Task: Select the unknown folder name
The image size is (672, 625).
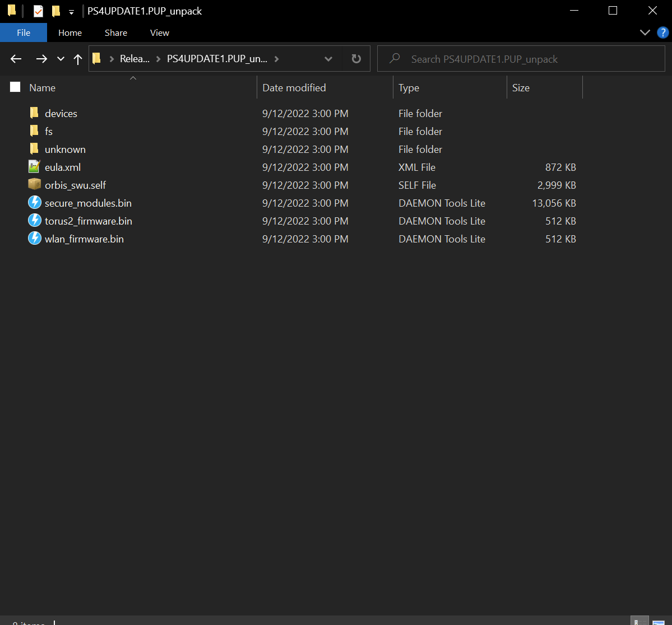Action: click(65, 150)
